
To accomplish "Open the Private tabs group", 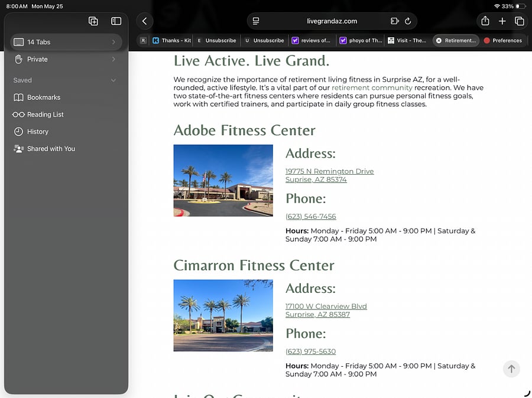I will (66, 59).
